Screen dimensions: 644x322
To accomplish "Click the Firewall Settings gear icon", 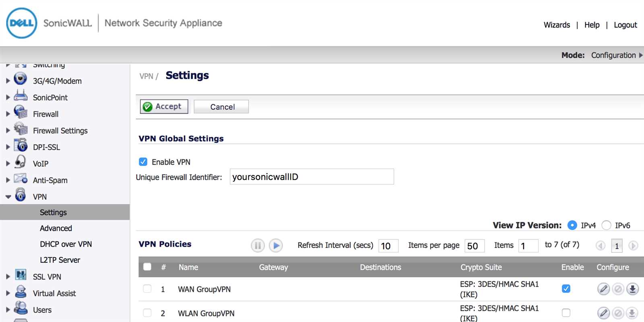I will pyautogui.click(x=21, y=129).
